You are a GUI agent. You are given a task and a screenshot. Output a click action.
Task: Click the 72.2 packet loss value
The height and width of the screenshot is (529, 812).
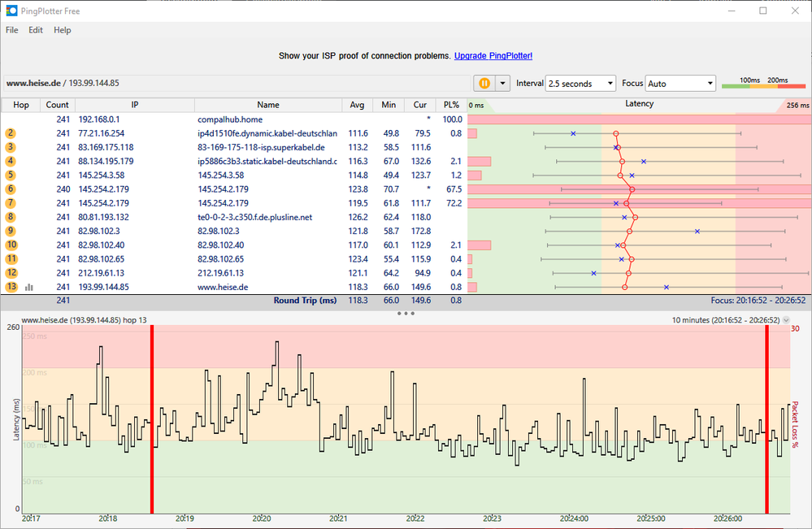[454, 203]
